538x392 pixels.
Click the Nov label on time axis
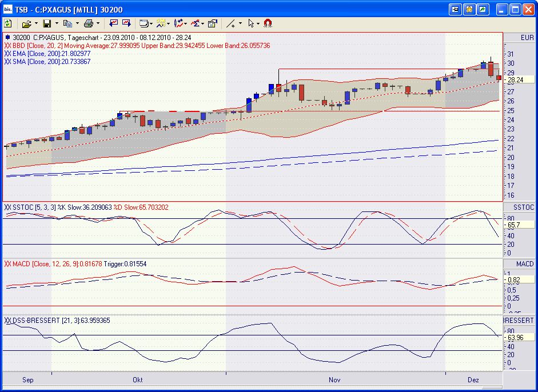coord(334,379)
